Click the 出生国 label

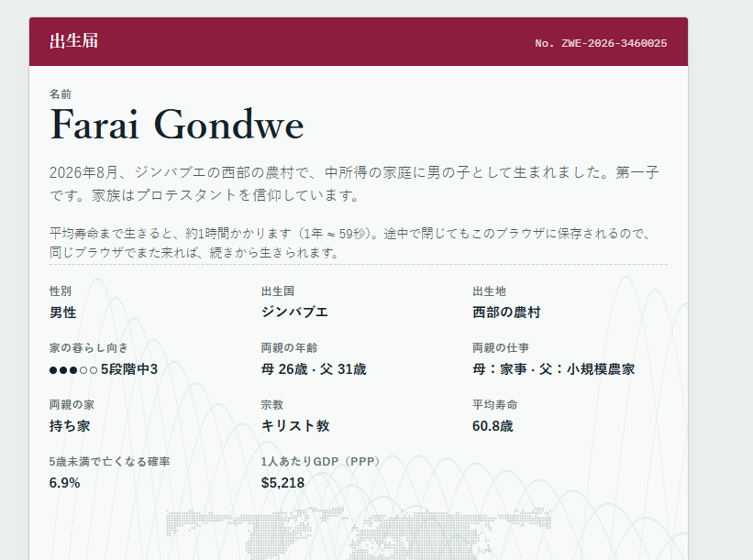[278, 291]
